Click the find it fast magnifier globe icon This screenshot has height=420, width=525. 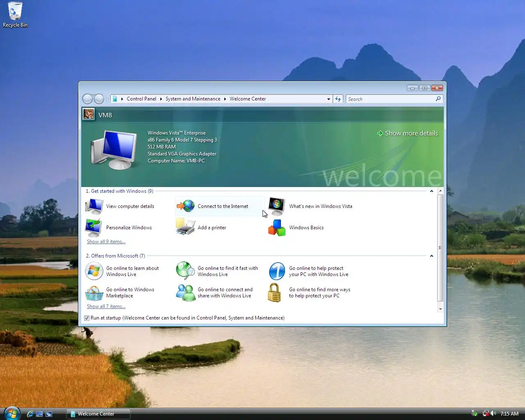click(x=185, y=271)
